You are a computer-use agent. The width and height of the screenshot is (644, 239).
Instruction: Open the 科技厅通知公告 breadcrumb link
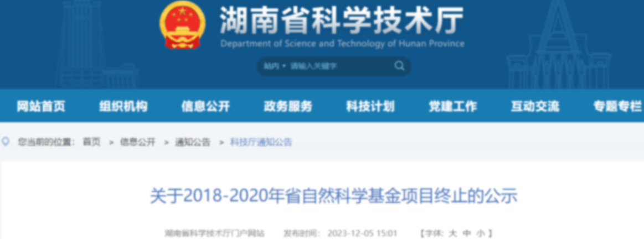click(261, 142)
